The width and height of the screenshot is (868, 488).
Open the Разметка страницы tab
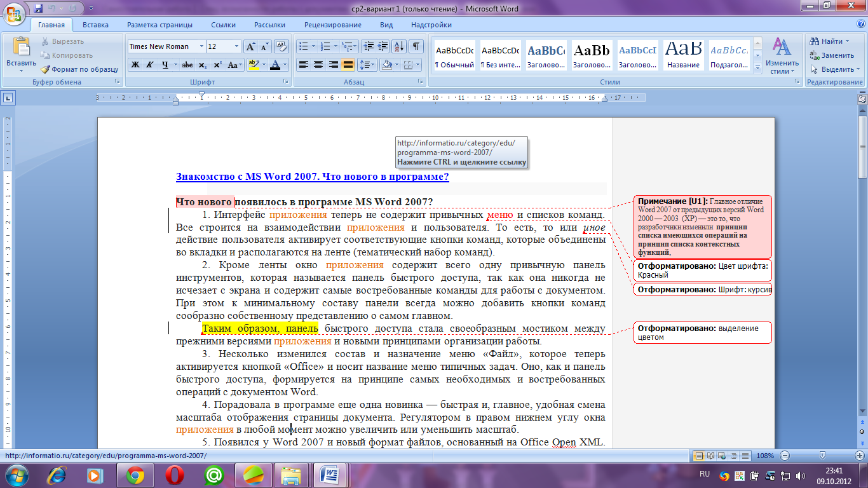click(159, 25)
